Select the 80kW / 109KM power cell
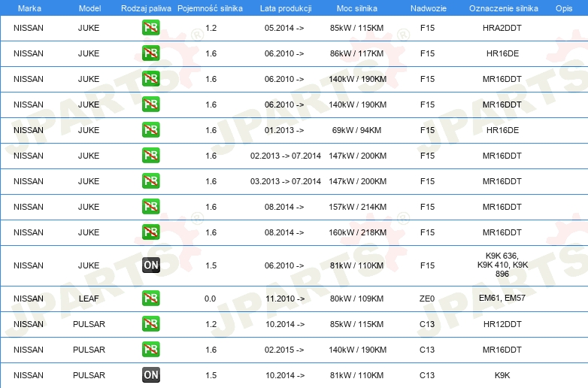The image size is (588, 388). coord(356,299)
